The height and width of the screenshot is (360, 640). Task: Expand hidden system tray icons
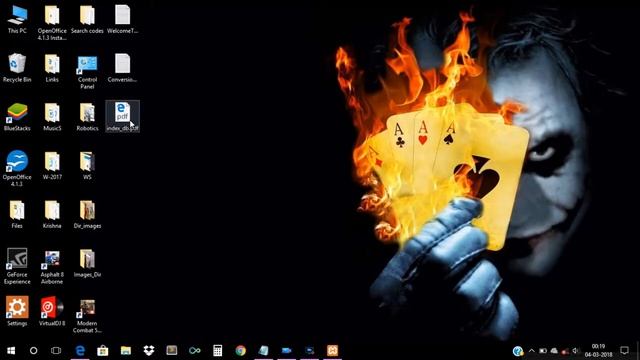[x=531, y=351]
